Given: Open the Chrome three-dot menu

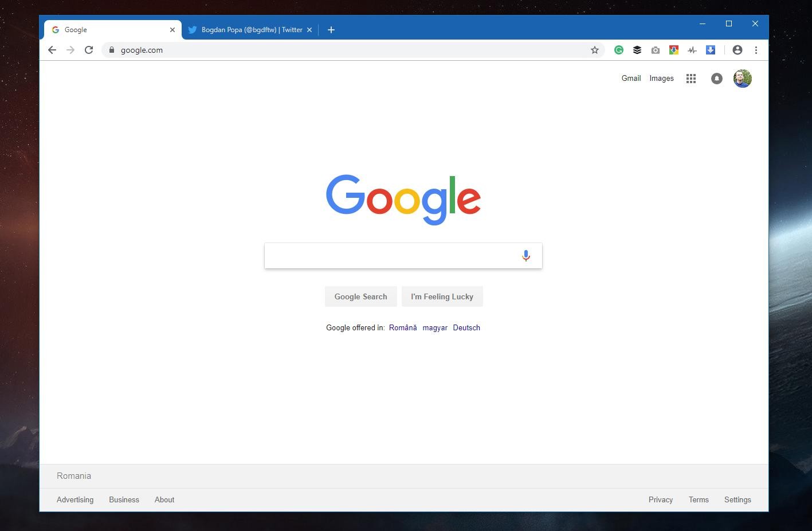Looking at the screenshot, I should 756,50.
